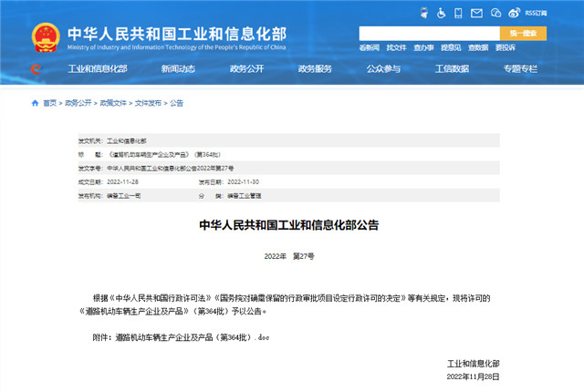Image resolution: width=584 pixels, height=392 pixels.
Task: Open the 看新闻 quick link
Action: (369, 47)
